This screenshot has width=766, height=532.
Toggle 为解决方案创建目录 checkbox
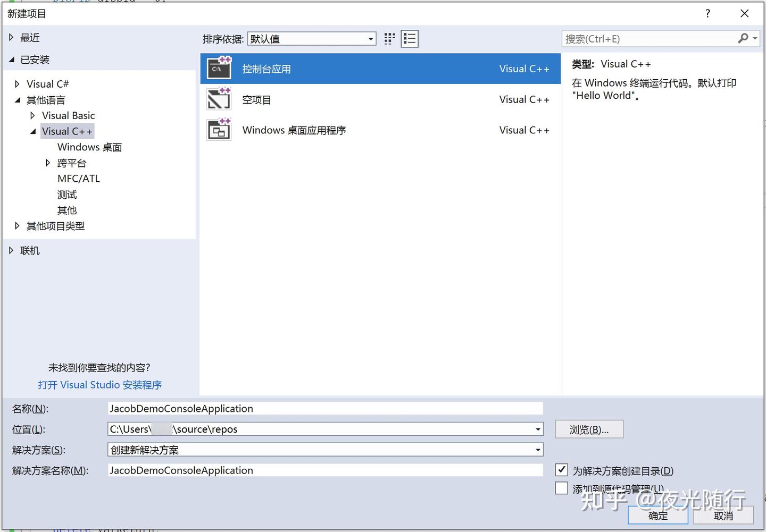(561, 470)
